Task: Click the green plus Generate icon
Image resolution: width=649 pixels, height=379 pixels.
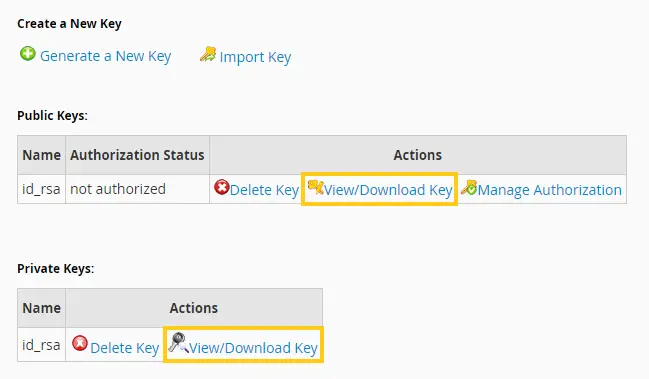Action: pyautogui.click(x=28, y=54)
